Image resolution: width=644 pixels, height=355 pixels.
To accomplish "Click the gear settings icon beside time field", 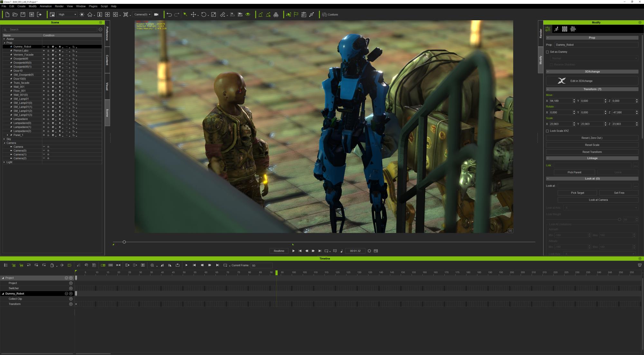I will pos(369,251).
